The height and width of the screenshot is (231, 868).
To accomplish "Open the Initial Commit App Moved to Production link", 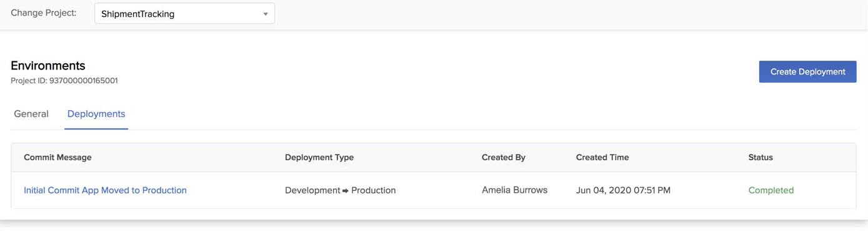I will point(105,190).
